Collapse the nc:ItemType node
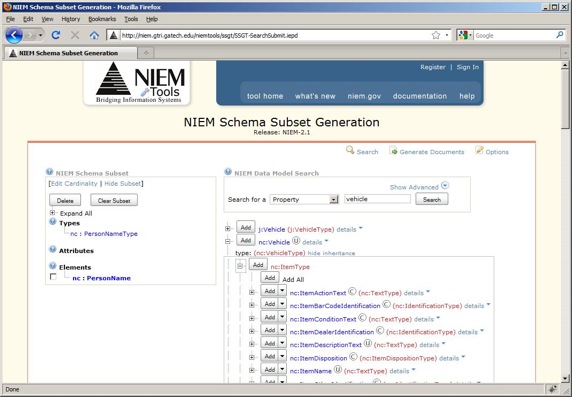572x397 pixels. [x=240, y=266]
